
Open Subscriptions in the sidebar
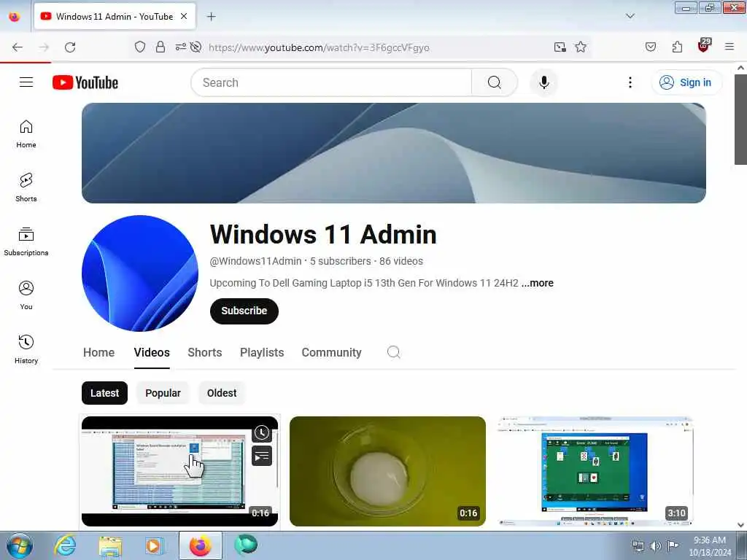pos(26,242)
